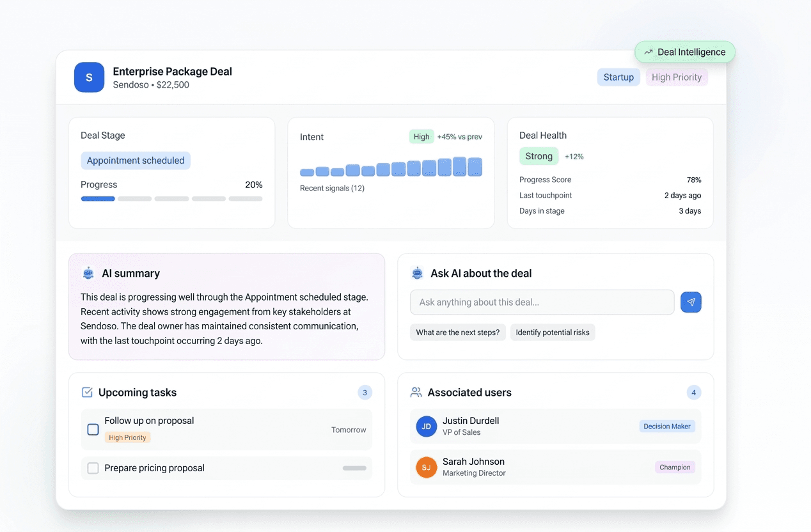The width and height of the screenshot is (811, 532).
Task: Click the trend arrow in Deal Intelligence badge
Action: coord(649,52)
